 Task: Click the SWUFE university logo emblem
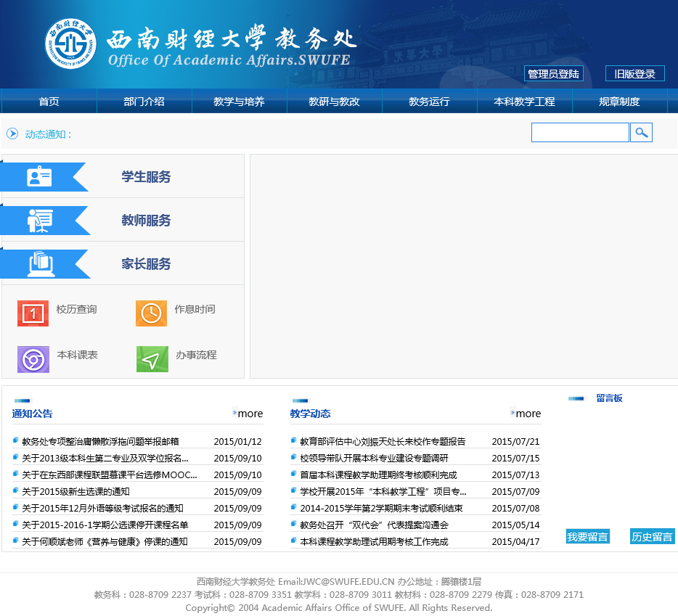[70, 44]
